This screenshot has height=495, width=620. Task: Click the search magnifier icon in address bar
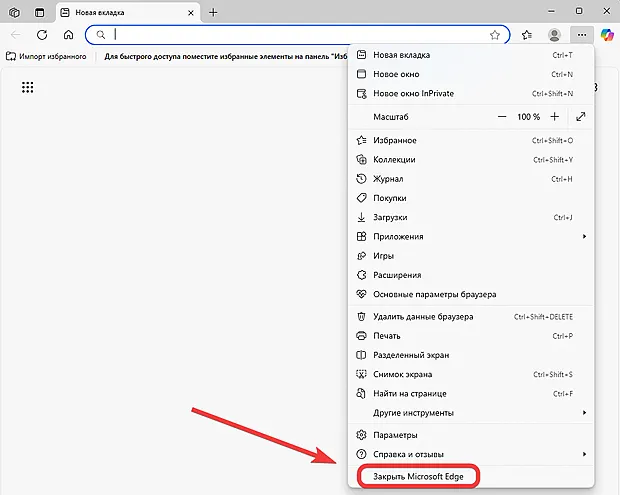pos(101,35)
